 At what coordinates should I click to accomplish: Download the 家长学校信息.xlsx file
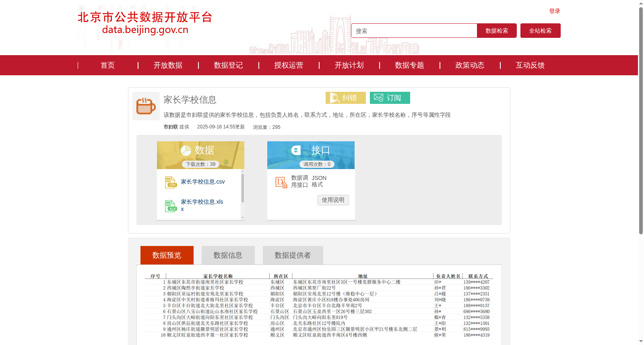click(202, 205)
